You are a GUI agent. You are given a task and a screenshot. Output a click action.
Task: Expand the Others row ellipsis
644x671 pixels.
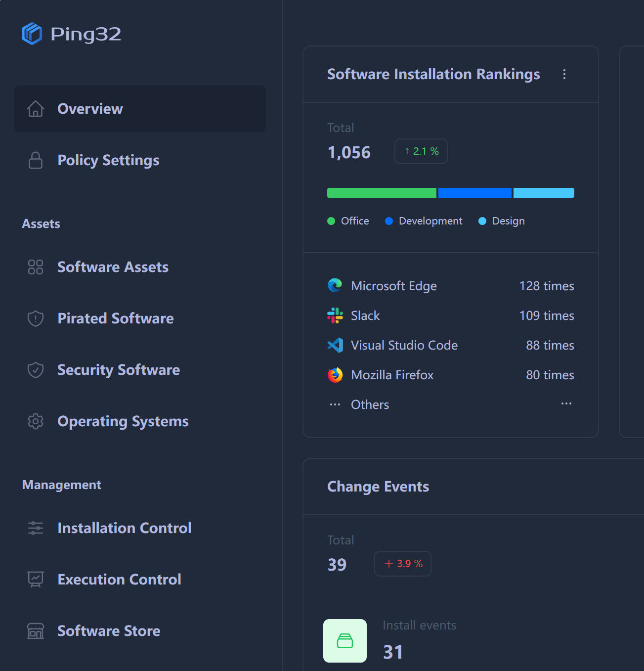pos(566,404)
